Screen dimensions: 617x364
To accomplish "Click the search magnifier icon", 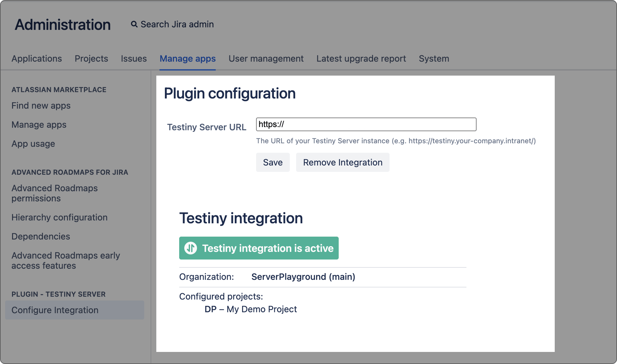I will pos(134,24).
